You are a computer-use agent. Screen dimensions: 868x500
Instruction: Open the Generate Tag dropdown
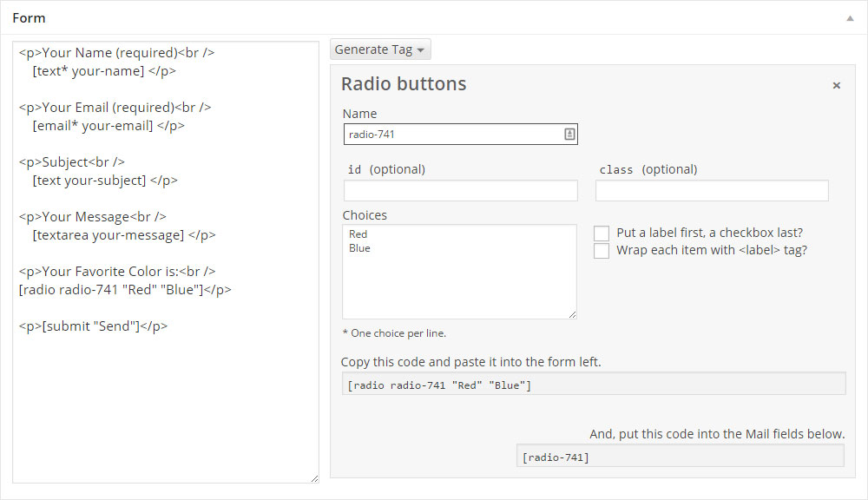[x=380, y=49]
